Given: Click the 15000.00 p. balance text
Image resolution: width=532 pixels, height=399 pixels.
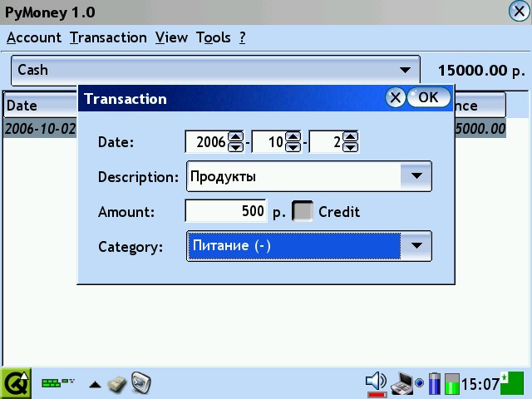Looking at the screenshot, I should (481, 71).
